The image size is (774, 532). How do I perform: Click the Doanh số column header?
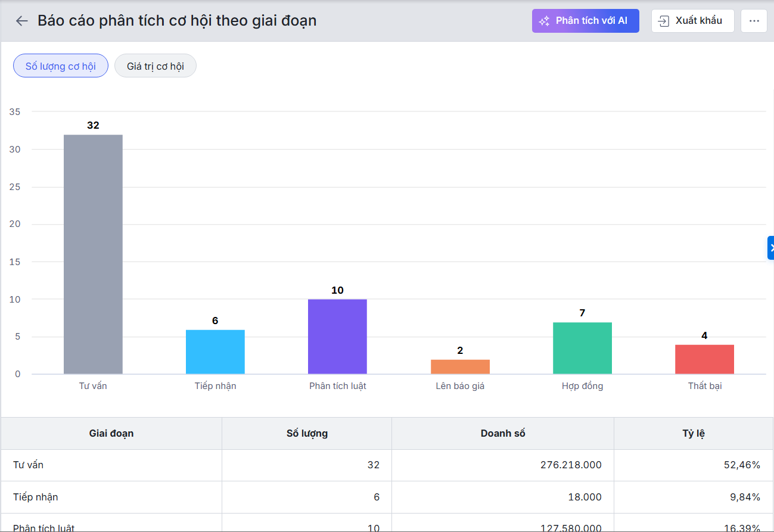coord(503,433)
